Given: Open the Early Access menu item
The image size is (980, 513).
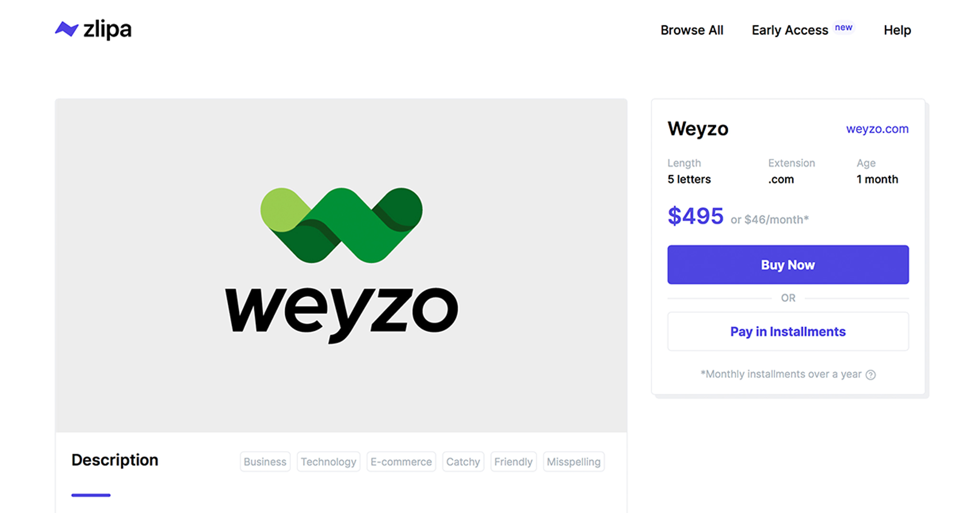Looking at the screenshot, I should 790,30.
